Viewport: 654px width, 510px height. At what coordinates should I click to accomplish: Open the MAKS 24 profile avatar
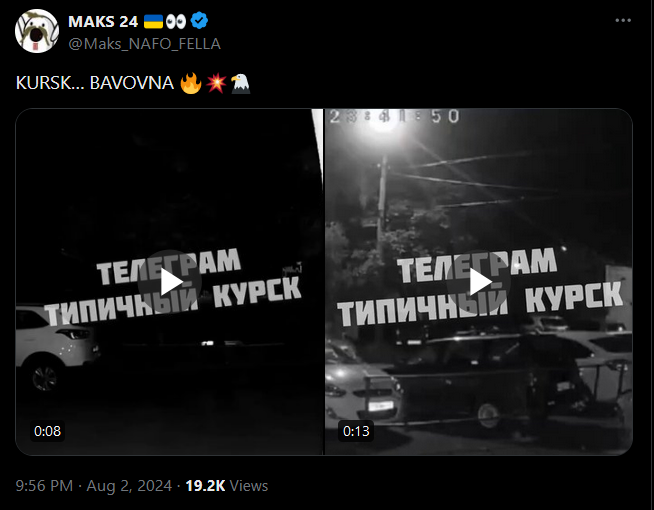pyautogui.click(x=37, y=31)
